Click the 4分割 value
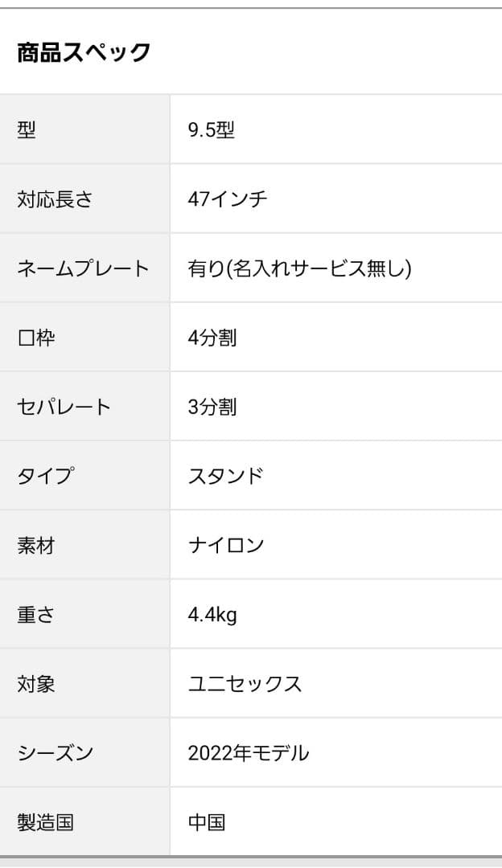Viewport: 502px width, 868px height. coord(212,338)
